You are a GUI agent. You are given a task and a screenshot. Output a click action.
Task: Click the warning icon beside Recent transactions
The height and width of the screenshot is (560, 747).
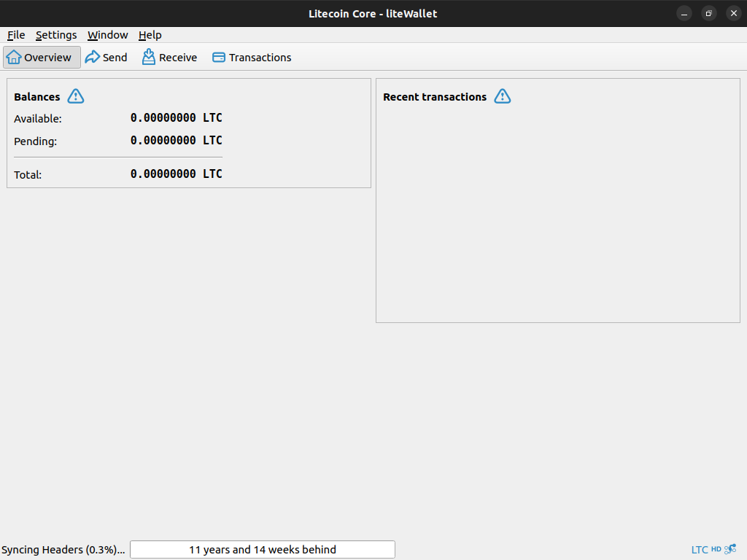pyautogui.click(x=502, y=96)
